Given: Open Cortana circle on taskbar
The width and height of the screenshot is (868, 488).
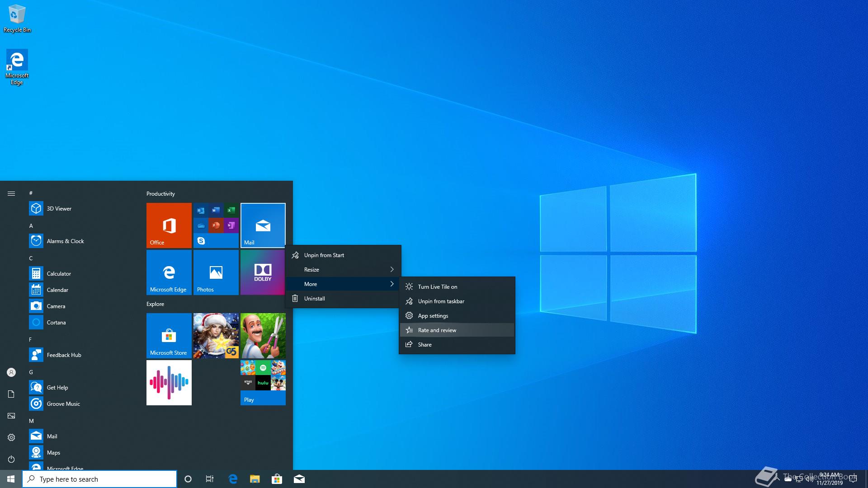Looking at the screenshot, I should (x=188, y=479).
